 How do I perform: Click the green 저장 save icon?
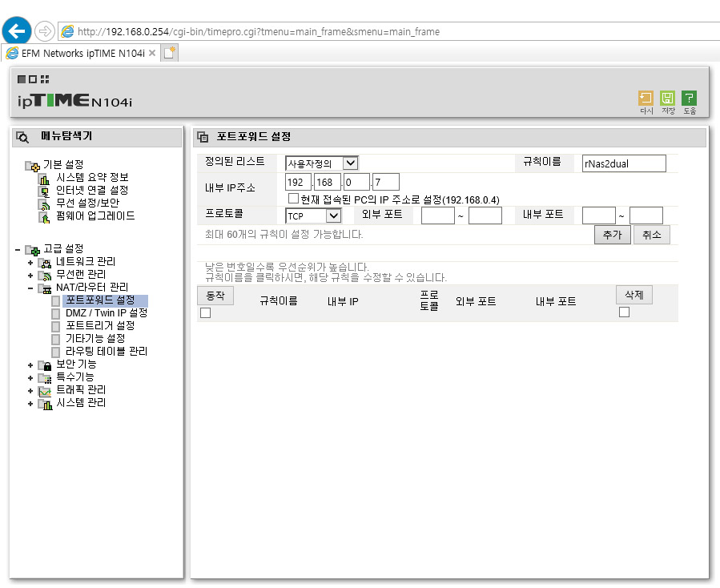click(667, 98)
